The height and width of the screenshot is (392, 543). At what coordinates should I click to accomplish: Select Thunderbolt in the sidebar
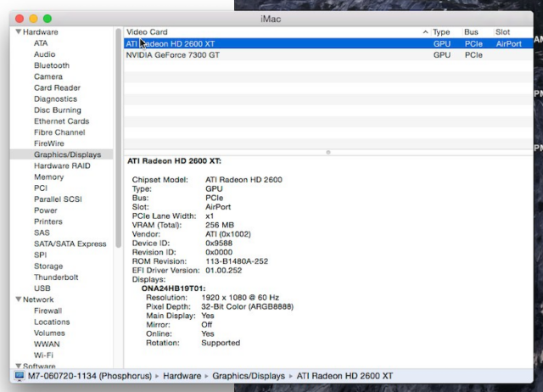pos(56,277)
